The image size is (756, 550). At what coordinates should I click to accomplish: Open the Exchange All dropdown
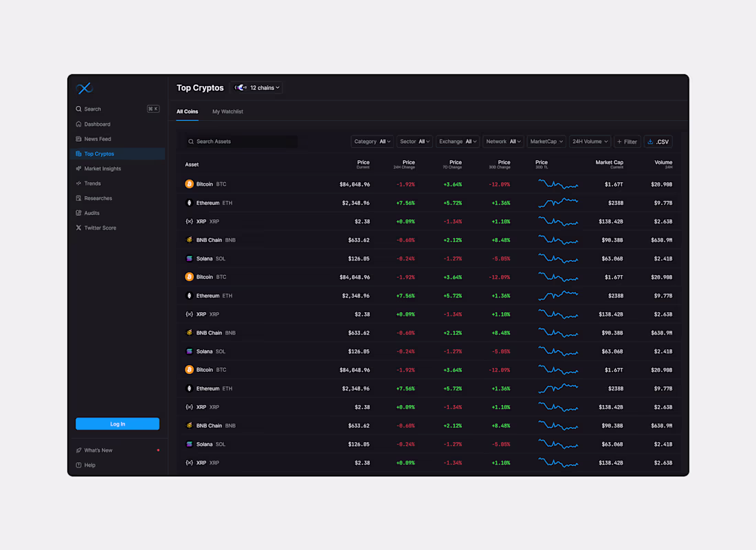tap(457, 141)
